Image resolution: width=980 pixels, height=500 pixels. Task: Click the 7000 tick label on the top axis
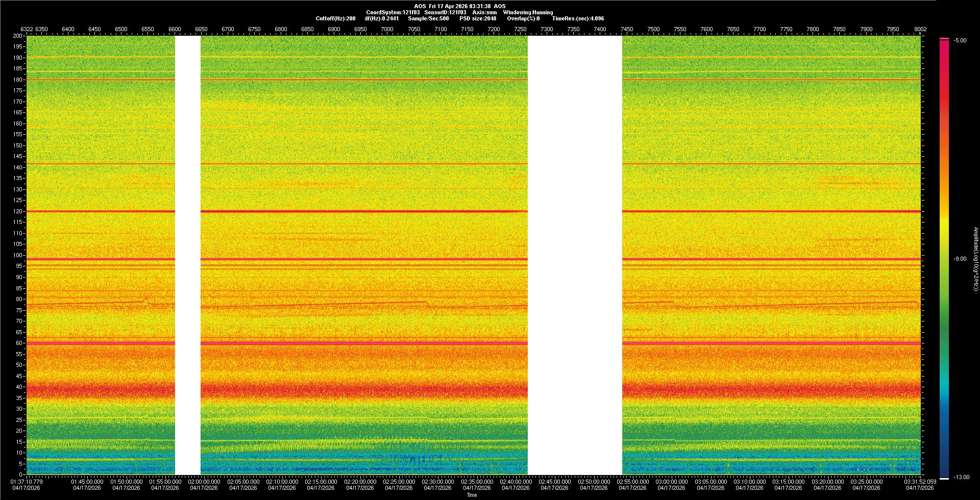tap(387, 29)
